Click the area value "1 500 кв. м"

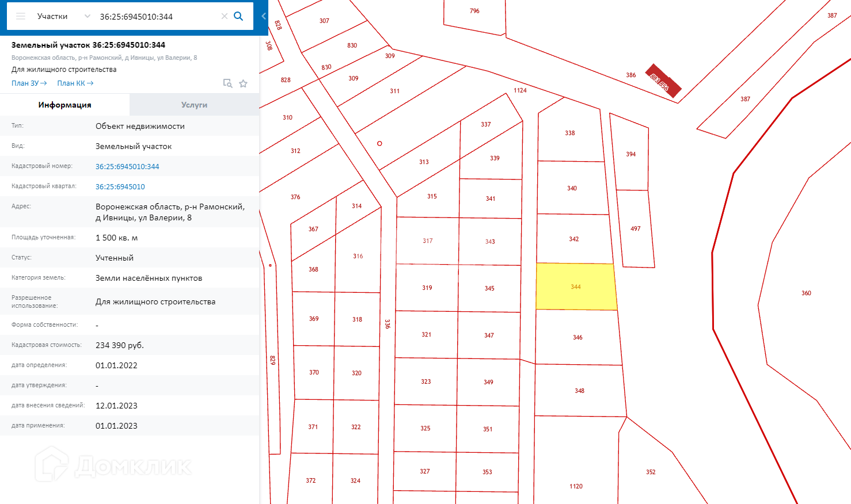click(x=117, y=238)
